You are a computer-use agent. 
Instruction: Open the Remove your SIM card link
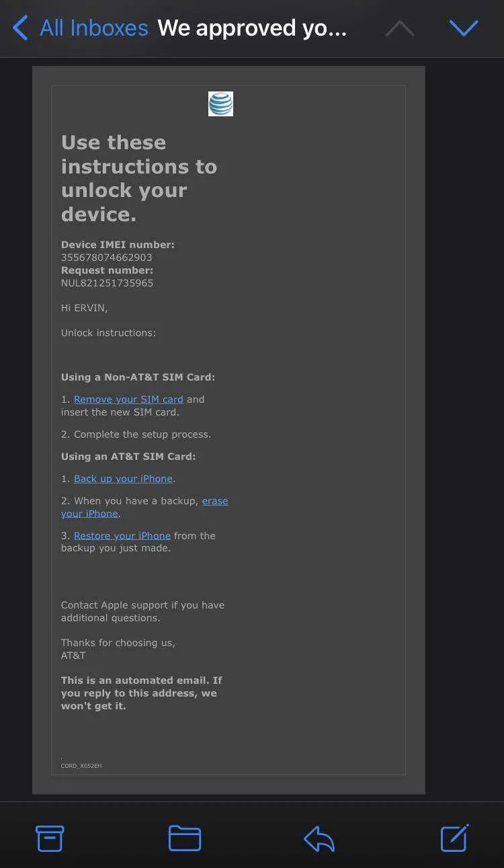(128, 399)
